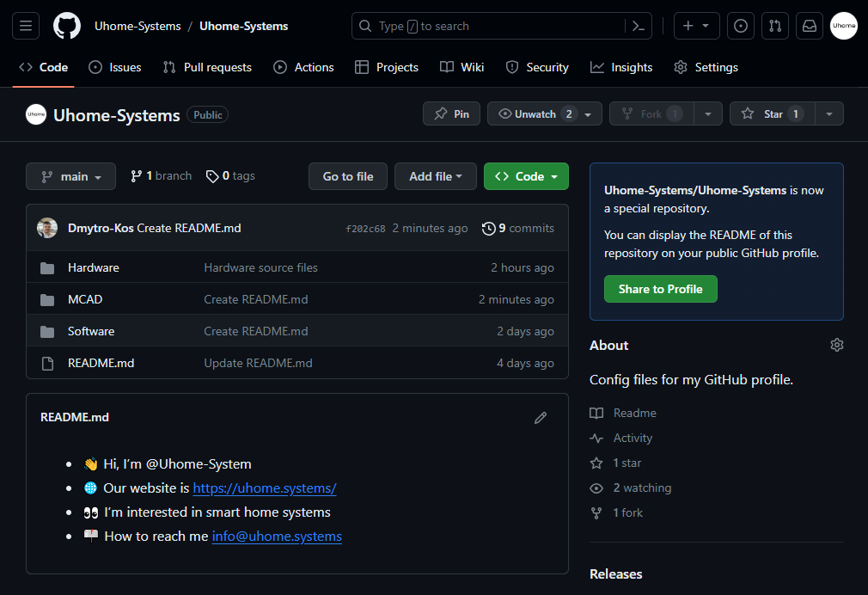This screenshot has width=868, height=595.
Task: Click Dmytro-Kos author avatar
Action: [x=47, y=228]
